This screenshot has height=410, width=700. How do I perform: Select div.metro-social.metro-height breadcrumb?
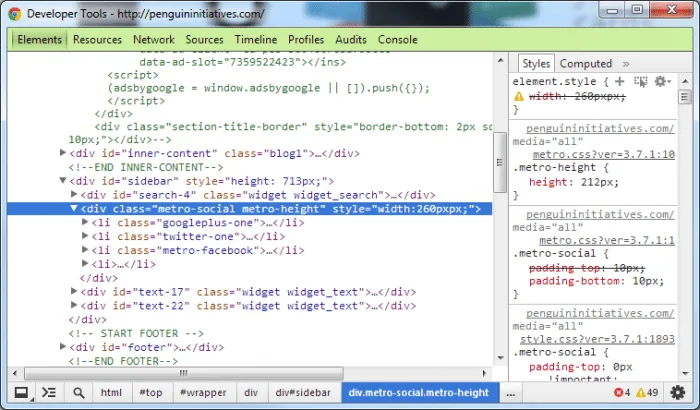[419, 393]
